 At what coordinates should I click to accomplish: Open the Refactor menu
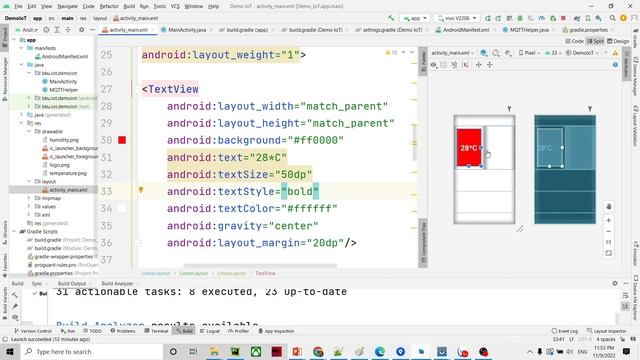point(109,6)
